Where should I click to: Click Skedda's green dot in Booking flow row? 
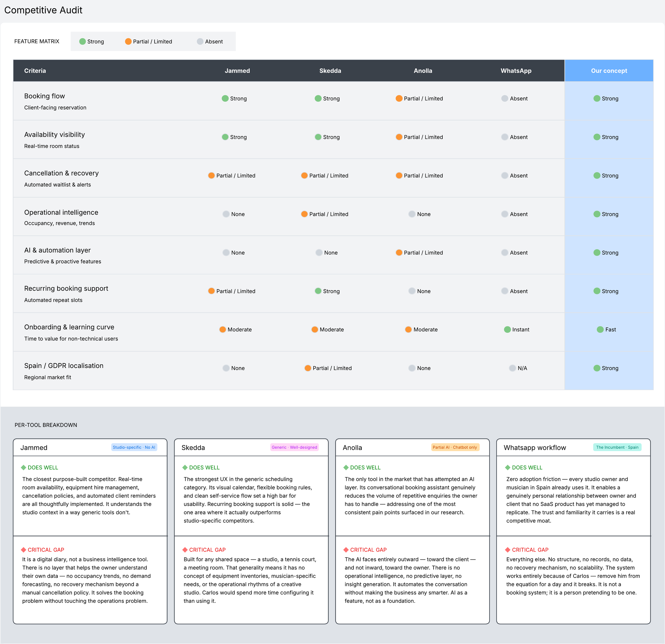[x=318, y=98]
